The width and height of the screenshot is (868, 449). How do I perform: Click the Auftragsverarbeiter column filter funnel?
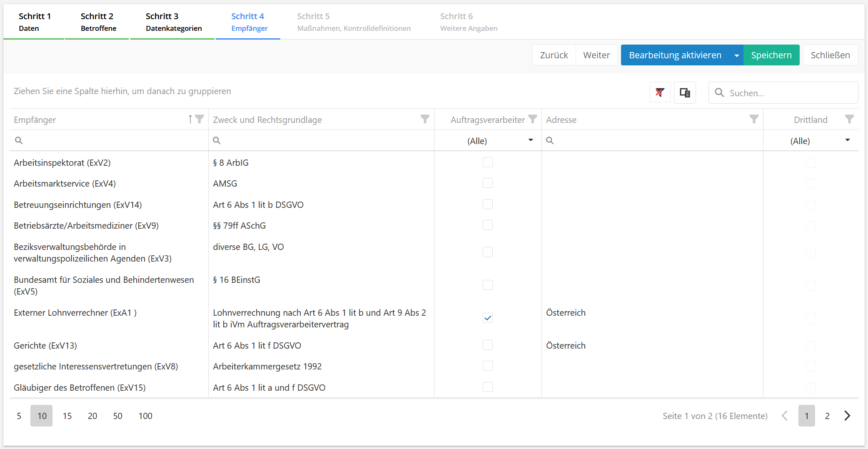[532, 119]
